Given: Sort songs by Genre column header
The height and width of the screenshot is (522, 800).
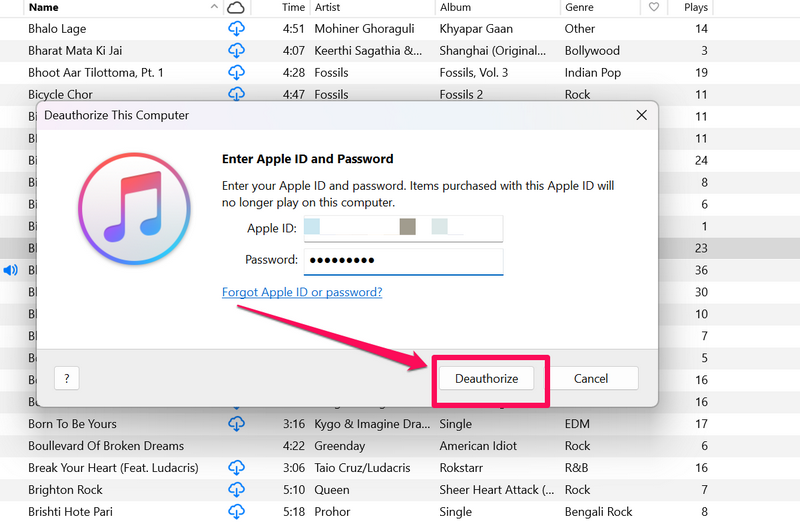Looking at the screenshot, I should 579,7.
